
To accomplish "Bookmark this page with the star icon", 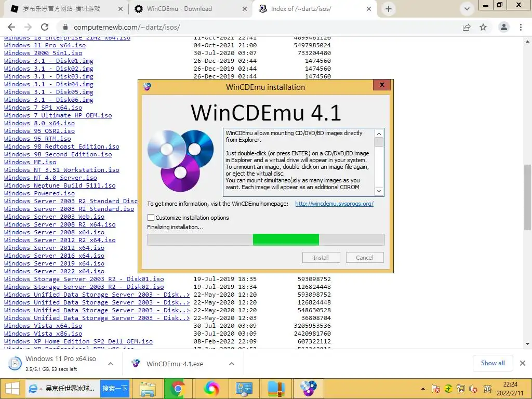I will click(x=483, y=27).
